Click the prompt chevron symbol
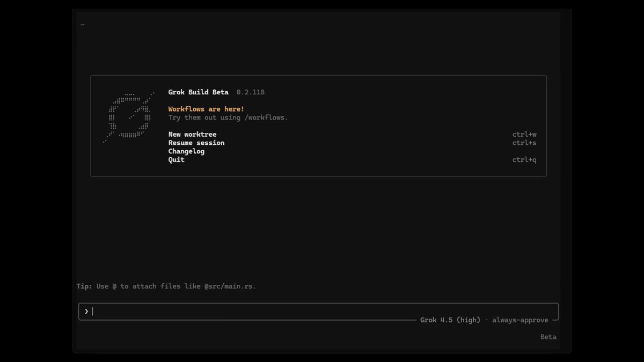The image size is (644, 362). [x=86, y=312]
